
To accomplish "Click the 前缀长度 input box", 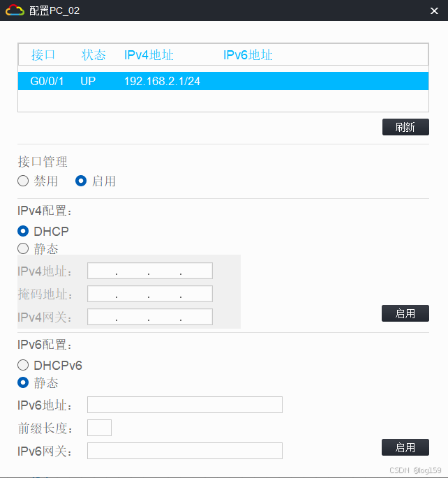I will coord(99,428).
